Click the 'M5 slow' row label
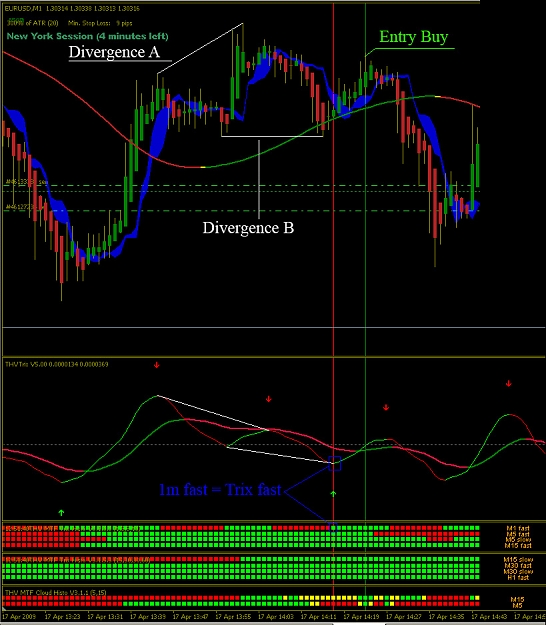Viewport: 546px width, 625px height. coord(518,540)
